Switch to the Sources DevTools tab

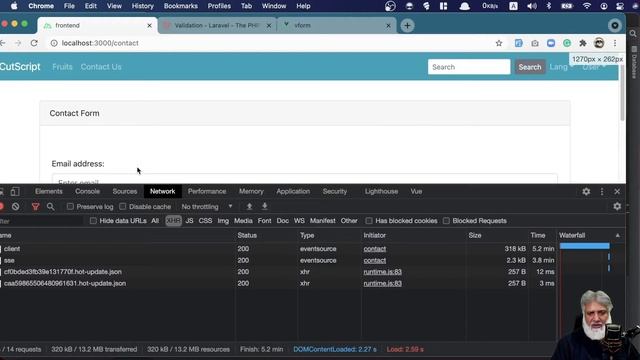click(x=125, y=191)
